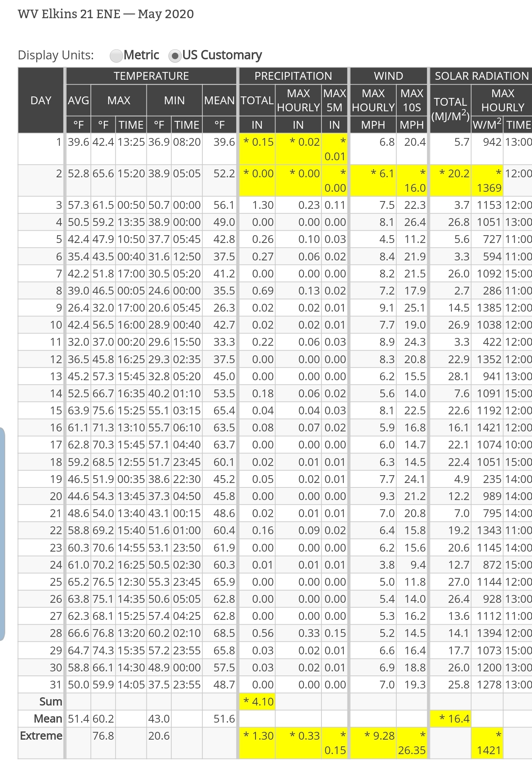Click the Extreme row label

coord(41,736)
